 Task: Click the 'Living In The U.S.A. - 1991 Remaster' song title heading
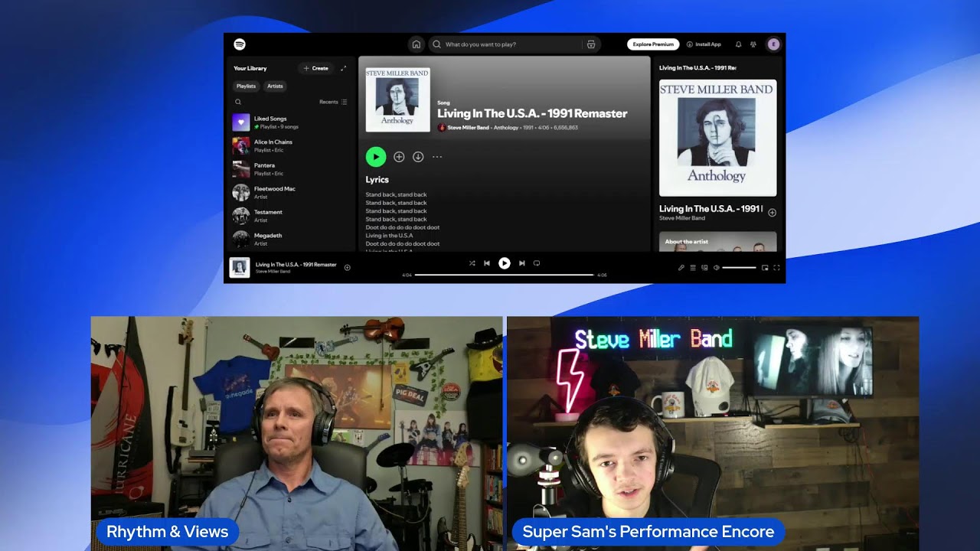532,113
